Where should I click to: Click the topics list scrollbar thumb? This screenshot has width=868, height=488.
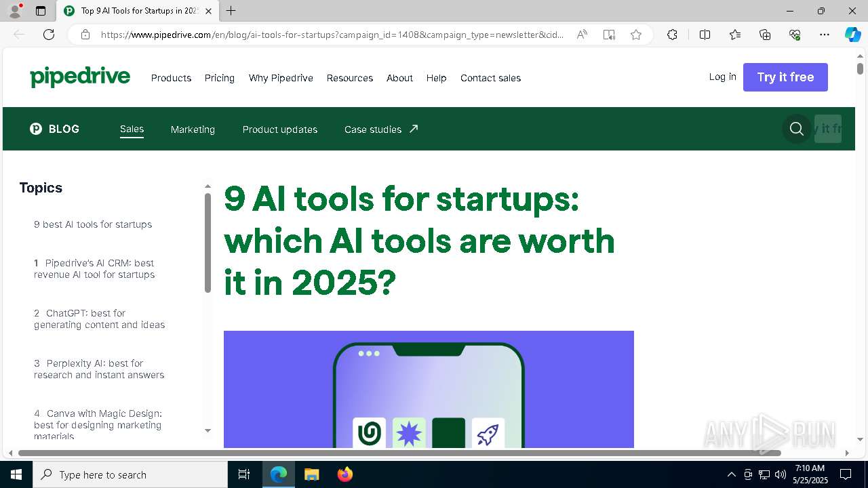pyautogui.click(x=208, y=243)
